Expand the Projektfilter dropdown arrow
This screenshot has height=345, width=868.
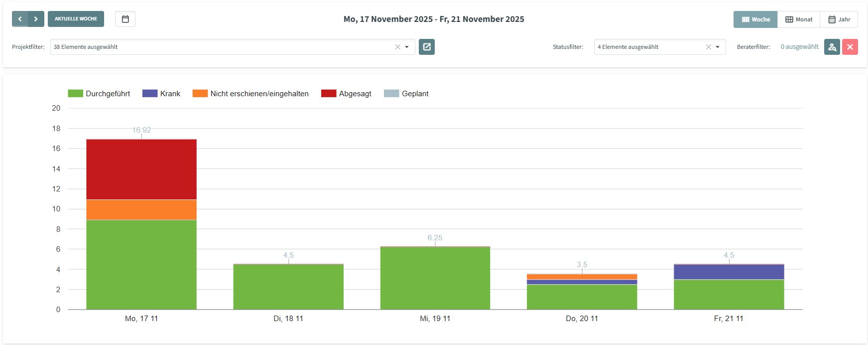pyautogui.click(x=407, y=47)
